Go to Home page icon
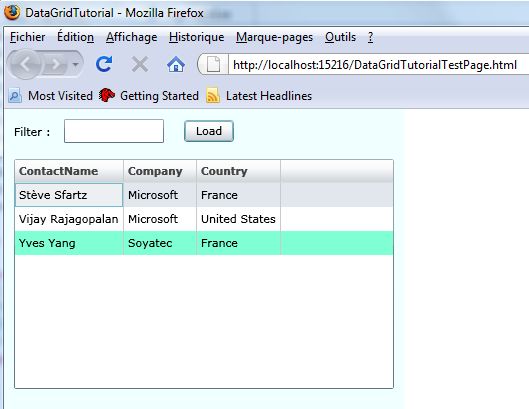This screenshot has height=409, width=529. [x=176, y=64]
